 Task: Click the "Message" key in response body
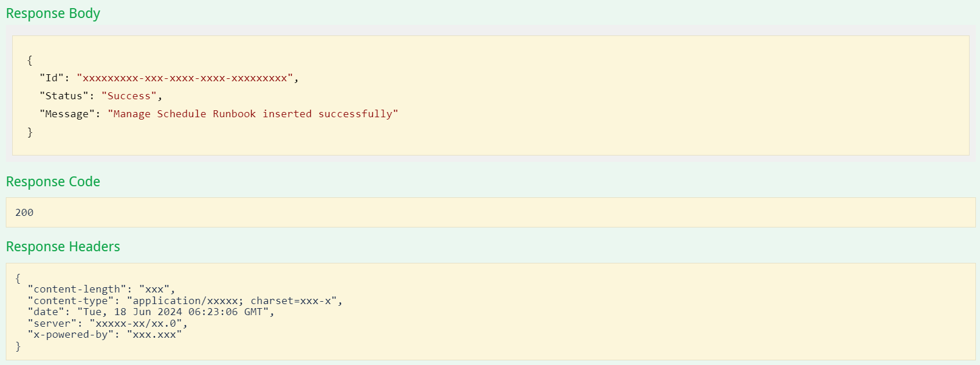point(67,114)
